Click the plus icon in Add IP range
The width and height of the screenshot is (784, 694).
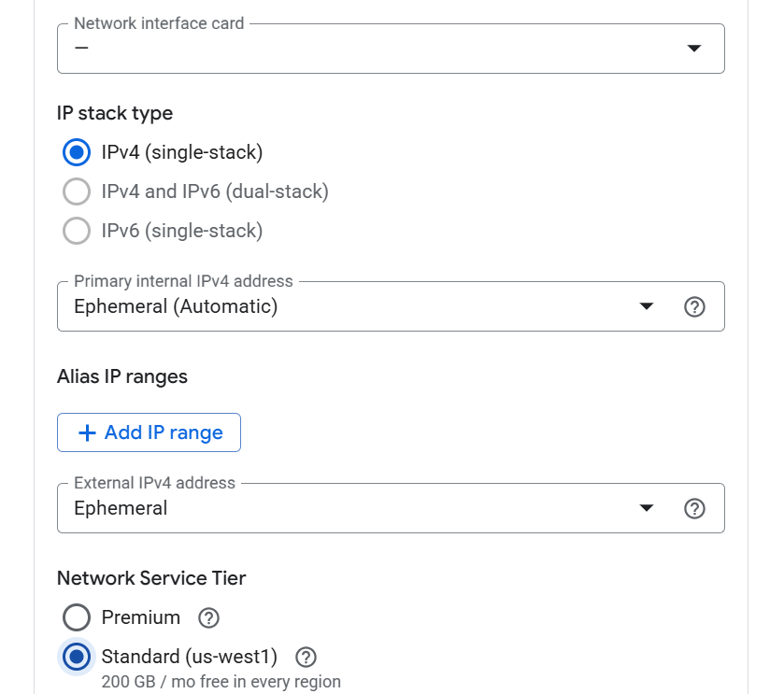88,432
